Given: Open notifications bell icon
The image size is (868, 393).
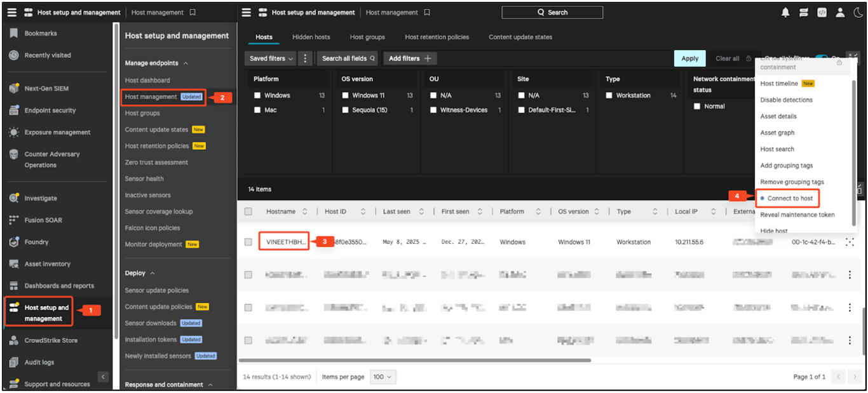Looking at the screenshot, I should point(785,12).
